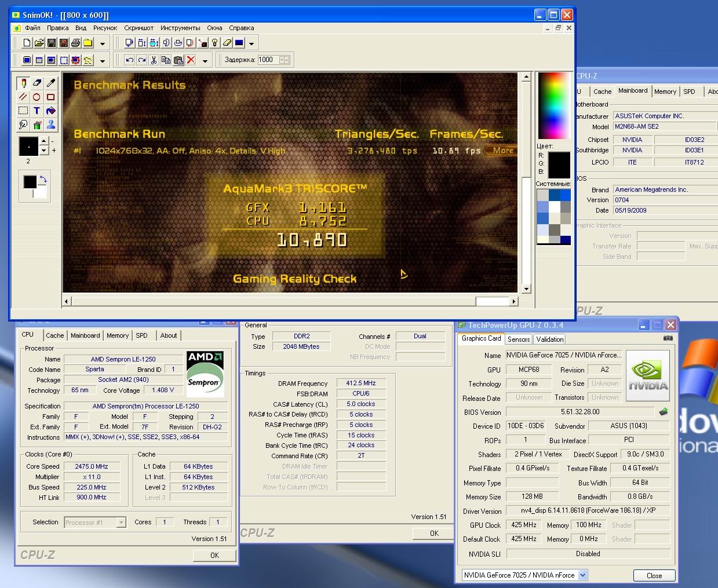Select the Rectangle drawing tool
This screenshot has width=718, height=588.
pyautogui.click(x=51, y=97)
